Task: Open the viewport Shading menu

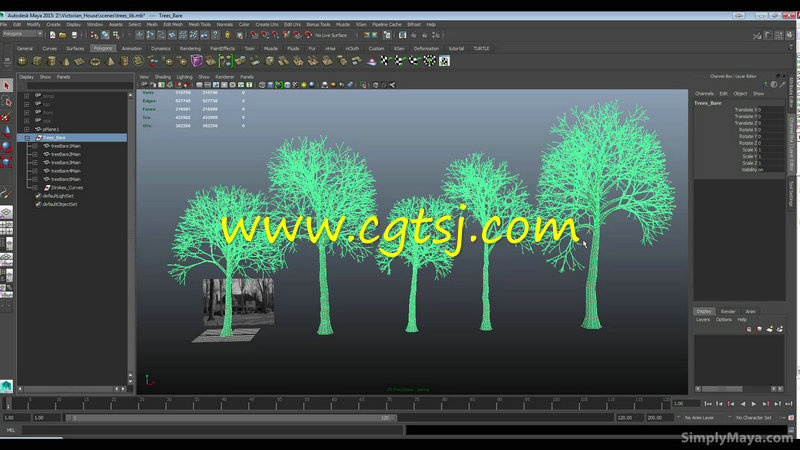Action: pyautogui.click(x=163, y=76)
